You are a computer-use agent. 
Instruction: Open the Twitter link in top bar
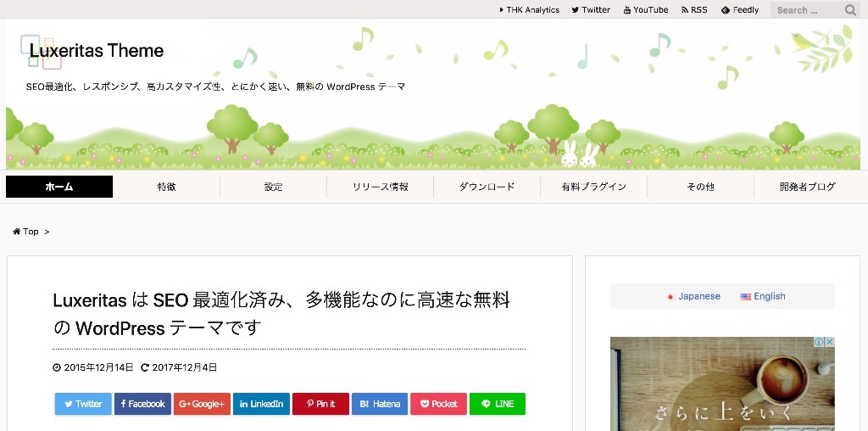tap(591, 10)
